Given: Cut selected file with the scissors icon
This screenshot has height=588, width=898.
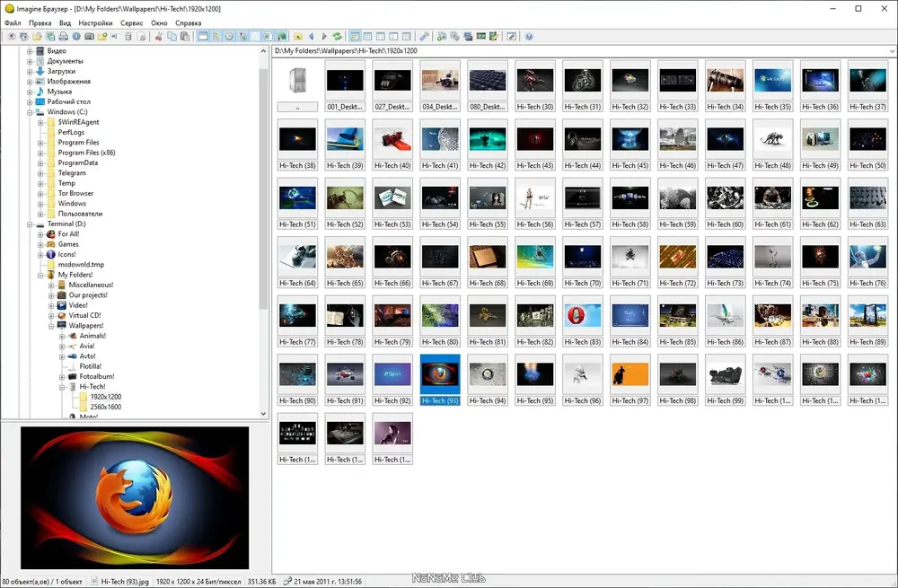Looking at the screenshot, I should (159, 36).
